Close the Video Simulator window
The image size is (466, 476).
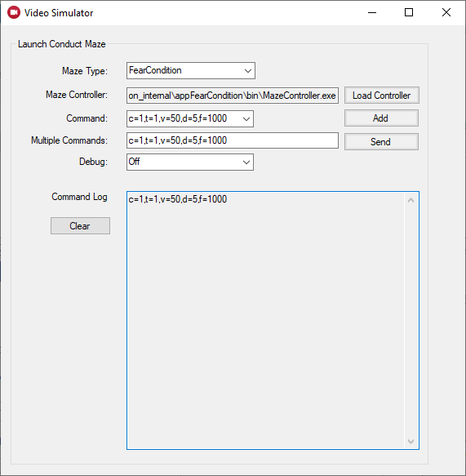pos(446,12)
